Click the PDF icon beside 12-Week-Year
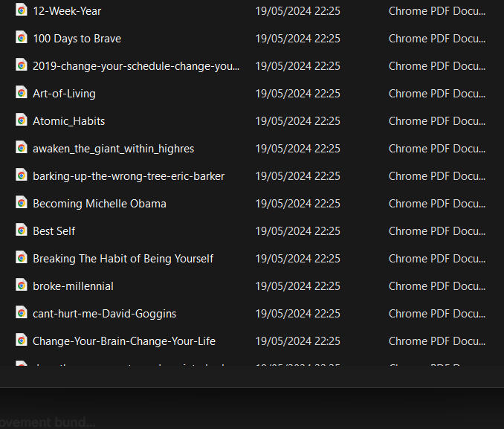 (22, 10)
